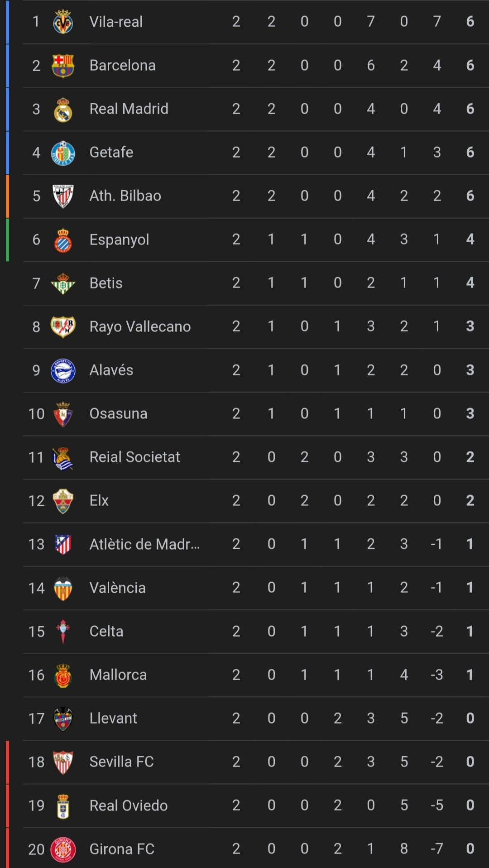Open the Reial Societat team name
This screenshot has height=868, width=489.
tap(134, 457)
